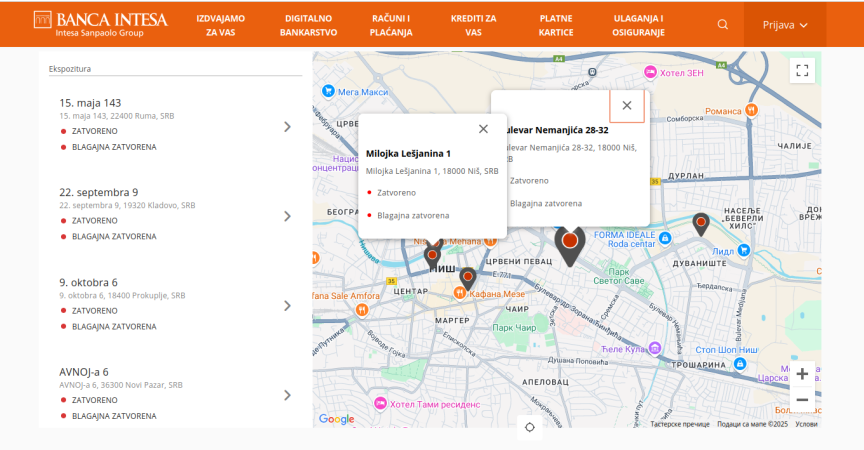Zoom out on the map
The height and width of the screenshot is (450, 864).
tap(802, 399)
